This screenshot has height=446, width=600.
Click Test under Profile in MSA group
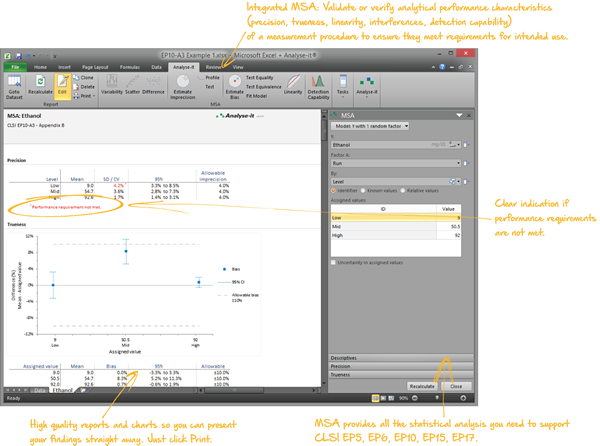tap(209, 87)
